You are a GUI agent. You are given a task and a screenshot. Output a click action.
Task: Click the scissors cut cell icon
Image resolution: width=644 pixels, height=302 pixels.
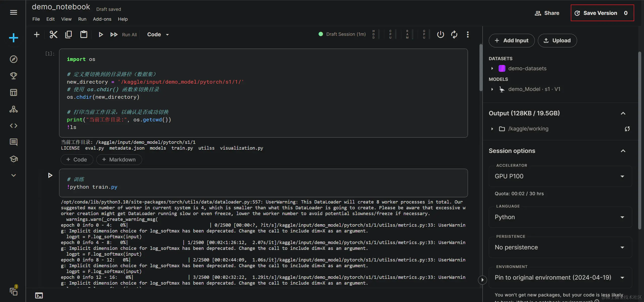53,35
